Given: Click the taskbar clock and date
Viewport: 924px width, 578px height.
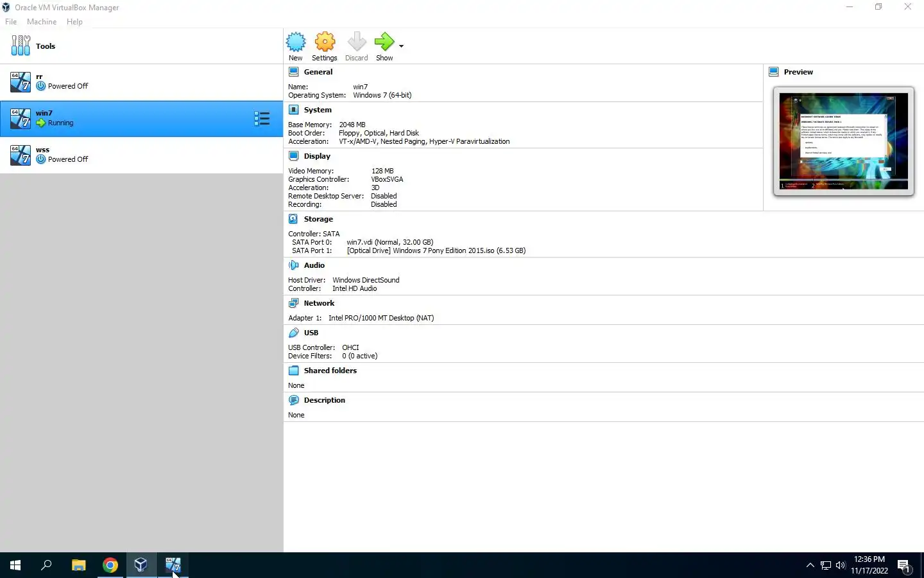Looking at the screenshot, I should click(x=869, y=565).
